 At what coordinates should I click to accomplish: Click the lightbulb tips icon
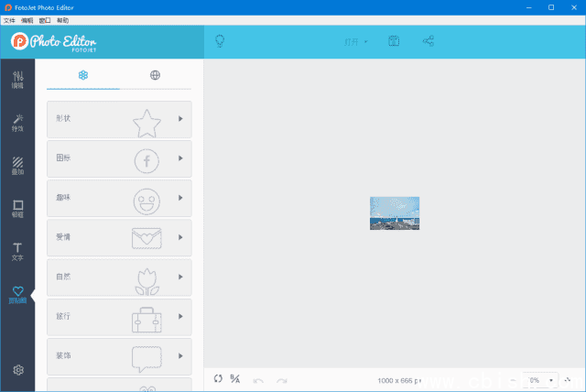(x=220, y=40)
